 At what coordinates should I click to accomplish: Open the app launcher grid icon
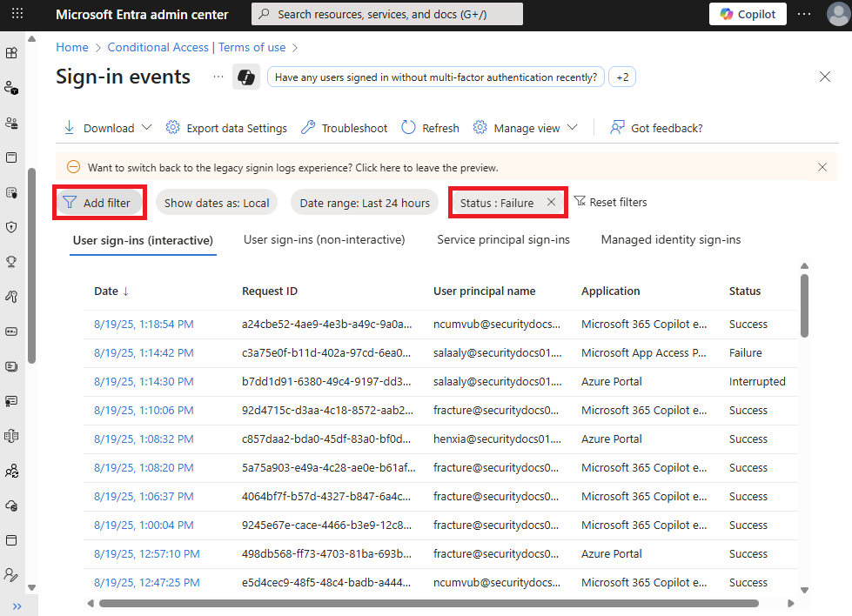(17, 14)
